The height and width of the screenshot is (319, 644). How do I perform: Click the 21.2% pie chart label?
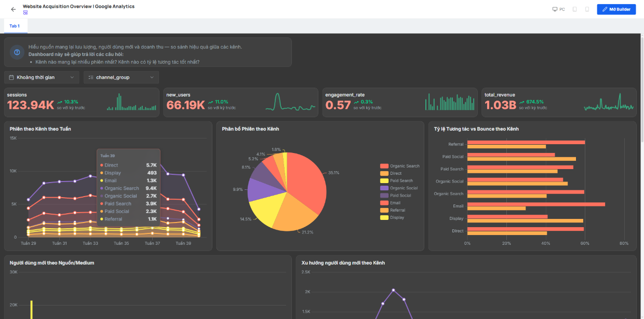click(308, 232)
